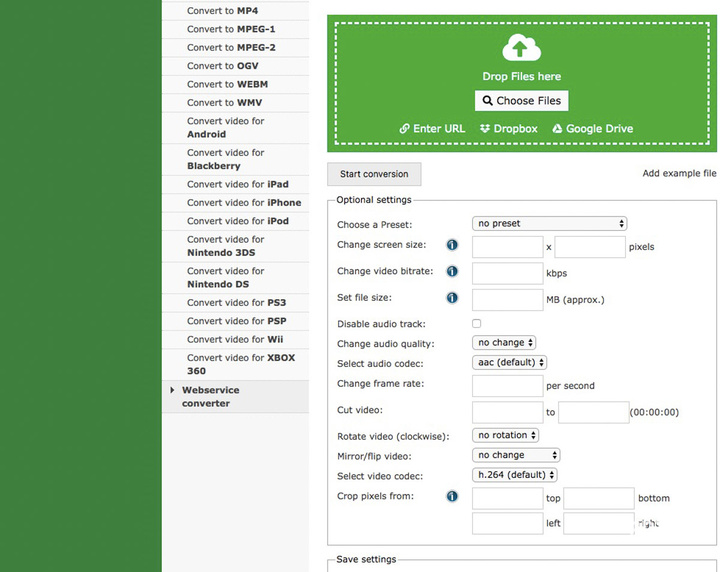Open Convert video for iPad
This screenshot has width=720, height=572.
pos(236,184)
